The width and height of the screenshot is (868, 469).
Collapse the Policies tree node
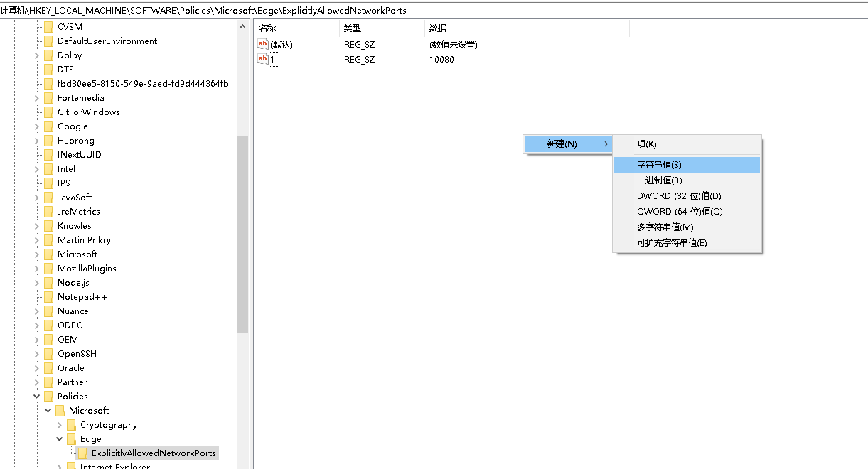point(36,396)
